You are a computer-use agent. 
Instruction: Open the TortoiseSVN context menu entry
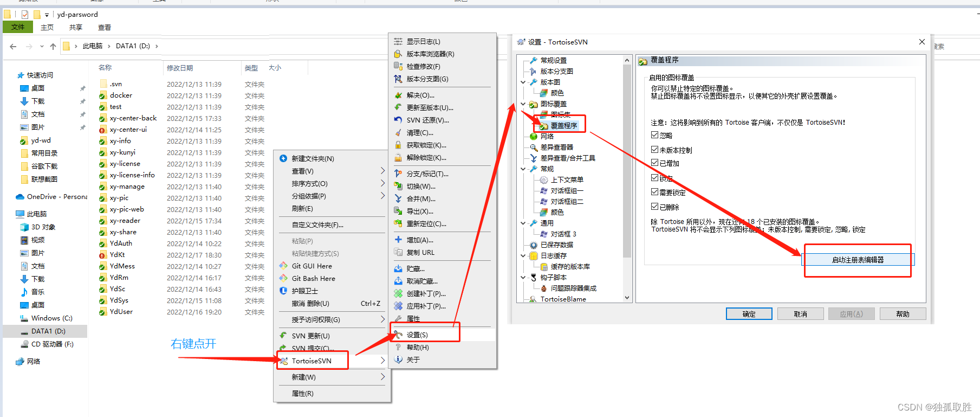pyautogui.click(x=332, y=361)
